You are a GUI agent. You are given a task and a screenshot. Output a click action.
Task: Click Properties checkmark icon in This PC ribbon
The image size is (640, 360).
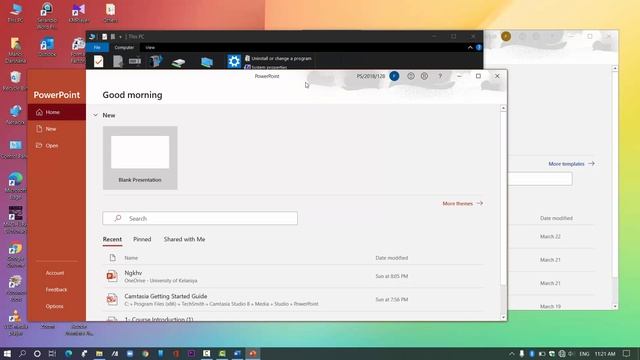98,62
